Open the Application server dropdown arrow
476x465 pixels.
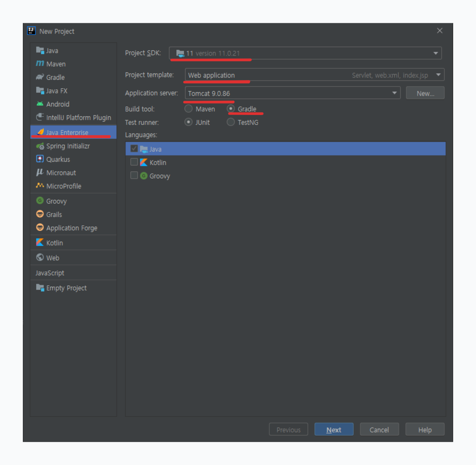coord(394,93)
